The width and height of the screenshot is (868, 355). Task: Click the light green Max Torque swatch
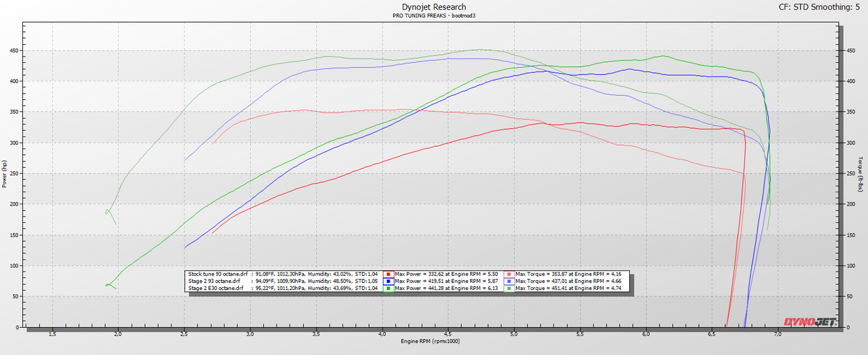[508, 289]
